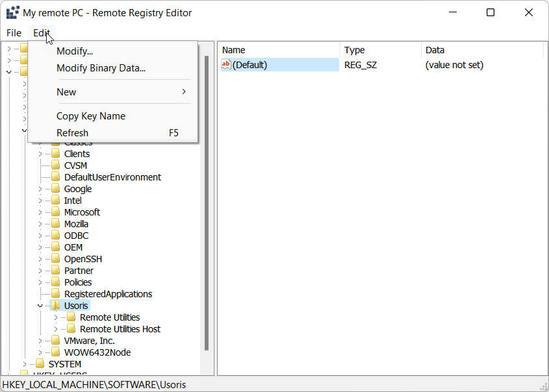Select the Mozilla folder icon
Viewport: 549px width, 392px height.
[56, 224]
